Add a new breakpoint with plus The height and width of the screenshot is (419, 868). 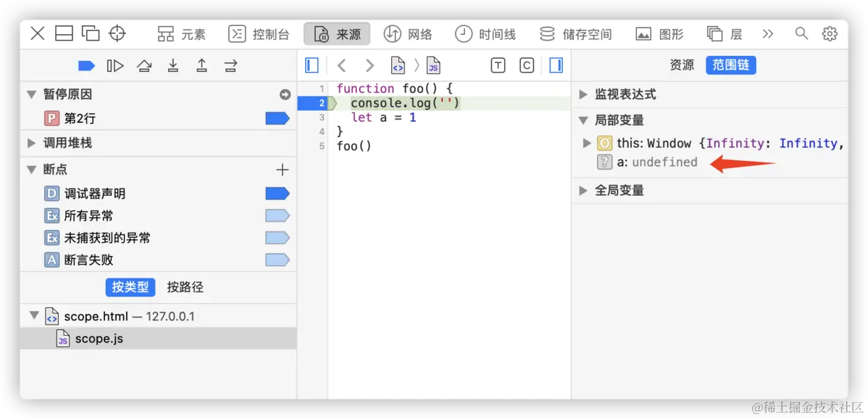[282, 169]
